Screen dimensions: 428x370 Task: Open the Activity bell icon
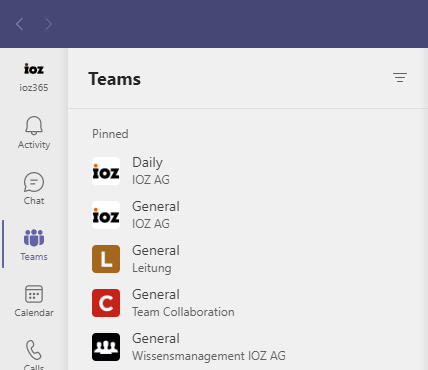click(34, 126)
